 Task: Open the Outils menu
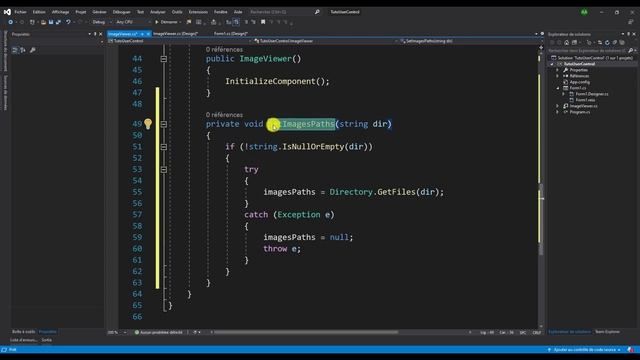point(177,12)
